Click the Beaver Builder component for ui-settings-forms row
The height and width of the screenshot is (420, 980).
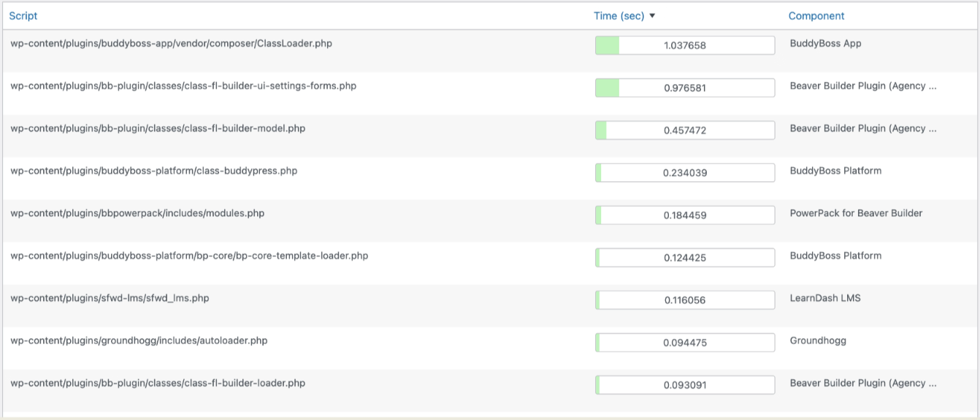click(863, 86)
